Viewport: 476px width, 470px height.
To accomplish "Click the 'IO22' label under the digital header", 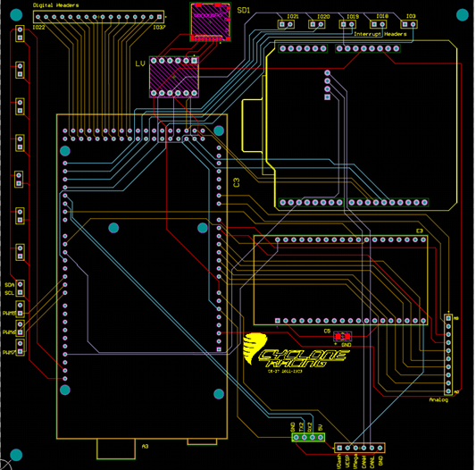I will pyautogui.click(x=39, y=28).
